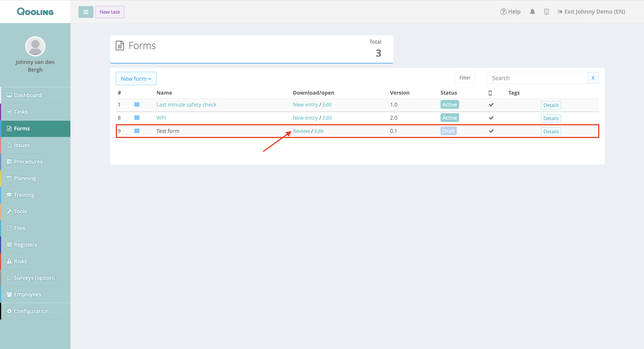Click the mobile checkmark in WPI row

tap(491, 118)
